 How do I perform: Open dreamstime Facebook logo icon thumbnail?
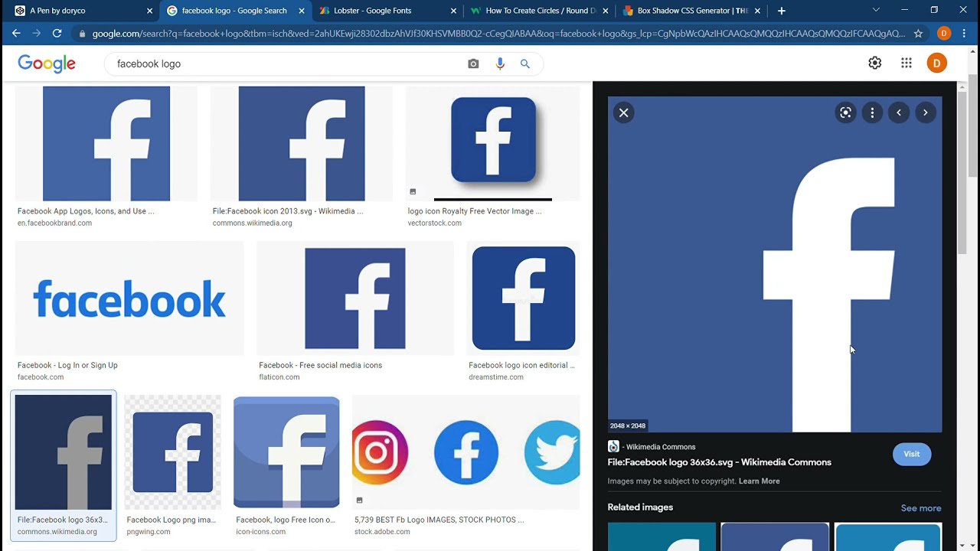[524, 298]
